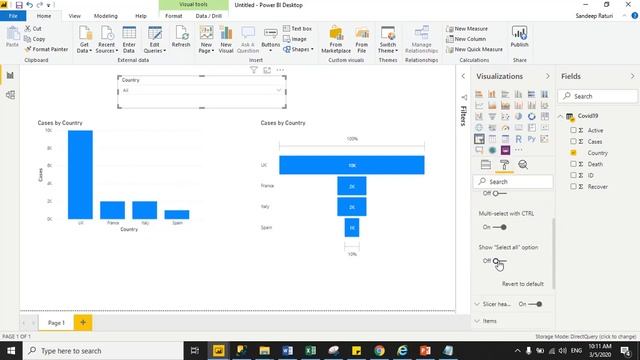
Task: Collapse the Fields pane chevron
Action: (632, 76)
